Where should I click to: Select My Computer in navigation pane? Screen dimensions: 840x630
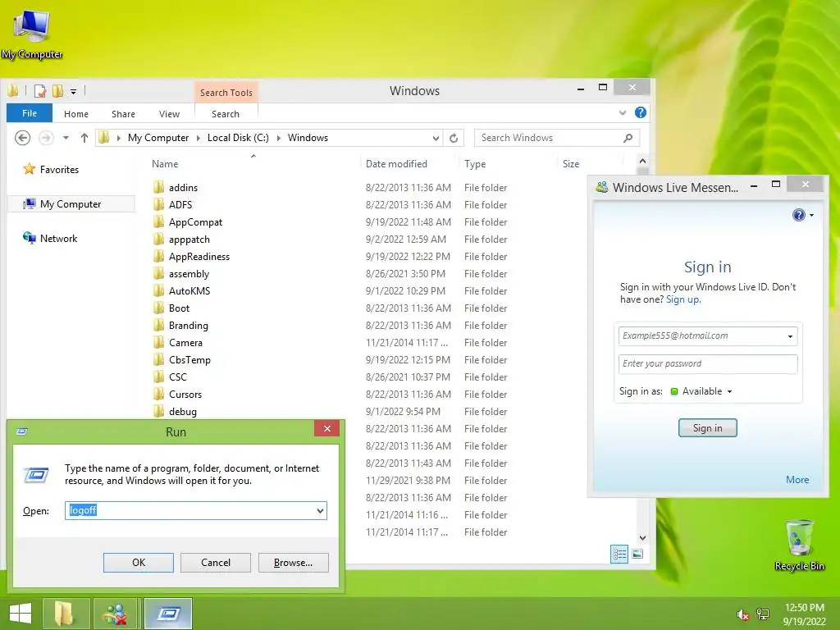click(x=71, y=204)
